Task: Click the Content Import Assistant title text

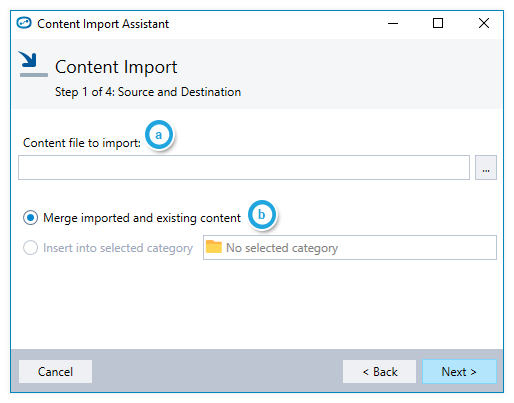Action: 103,24
